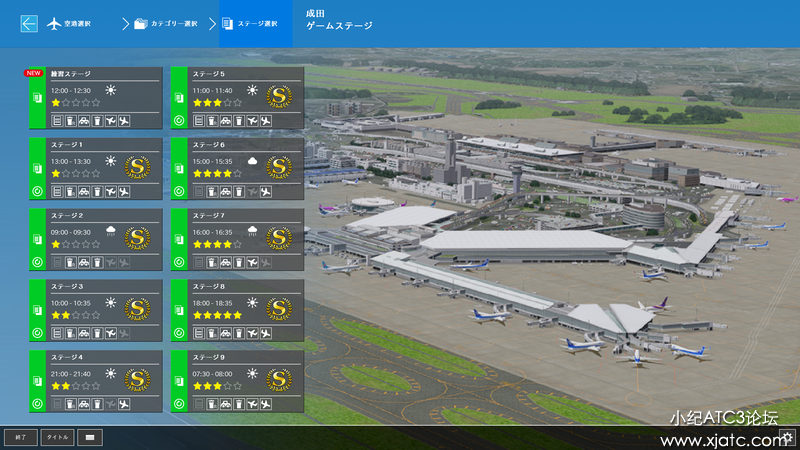
Task: Click list icon on ステージ8 card
Action: point(199,334)
